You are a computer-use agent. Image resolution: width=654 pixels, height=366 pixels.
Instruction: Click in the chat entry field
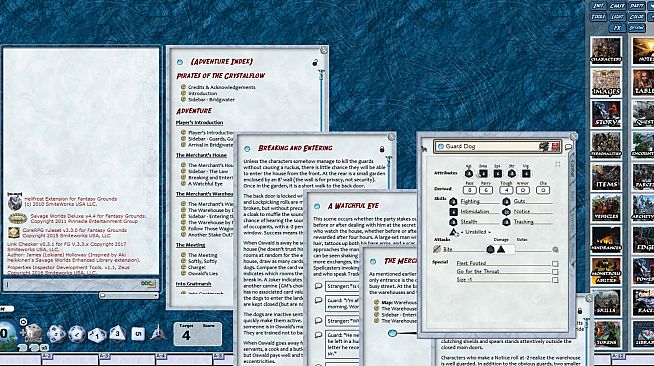coord(81,284)
